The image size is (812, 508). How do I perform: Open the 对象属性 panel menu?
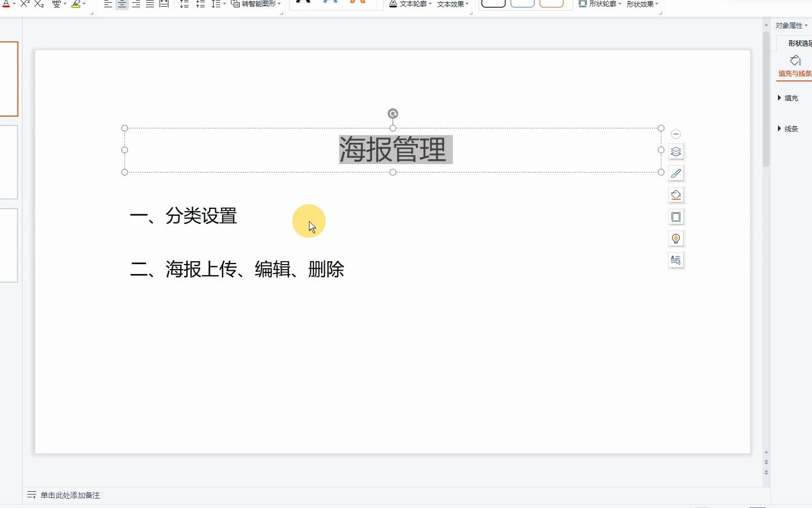792,25
